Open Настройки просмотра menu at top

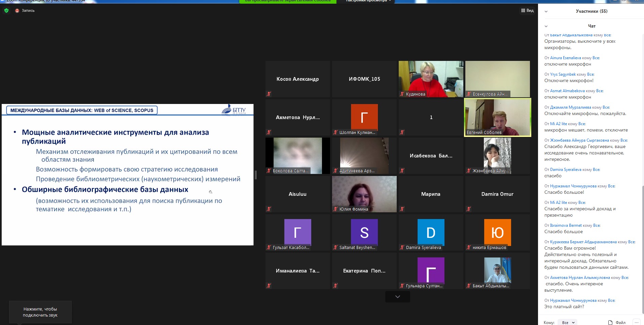(368, 1)
